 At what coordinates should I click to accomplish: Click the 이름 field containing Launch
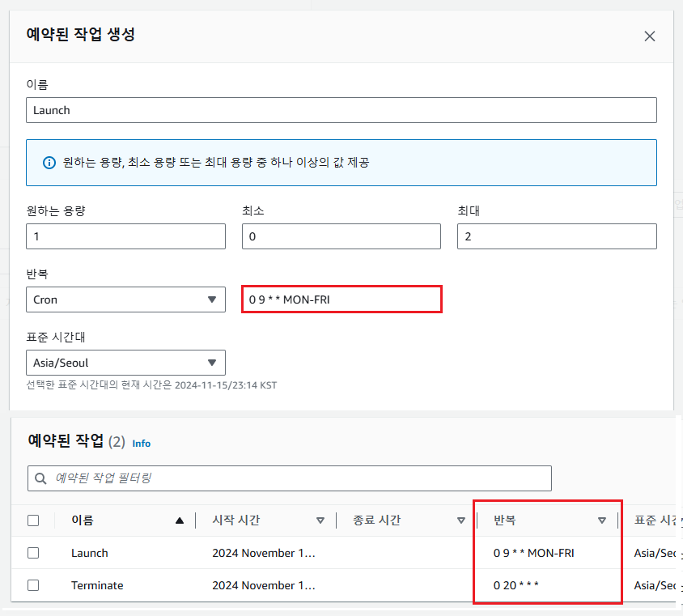[341, 110]
